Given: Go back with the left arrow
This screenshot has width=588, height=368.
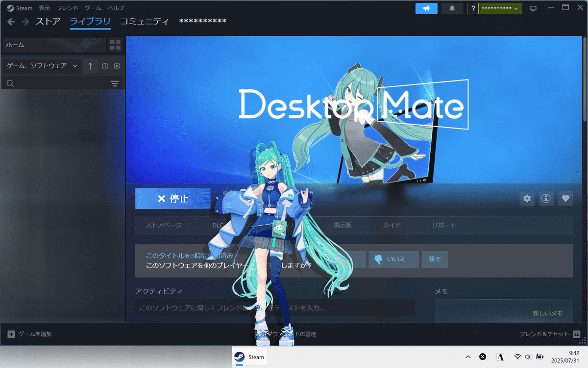Looking at the screenshot, I should tap(11, 22).
